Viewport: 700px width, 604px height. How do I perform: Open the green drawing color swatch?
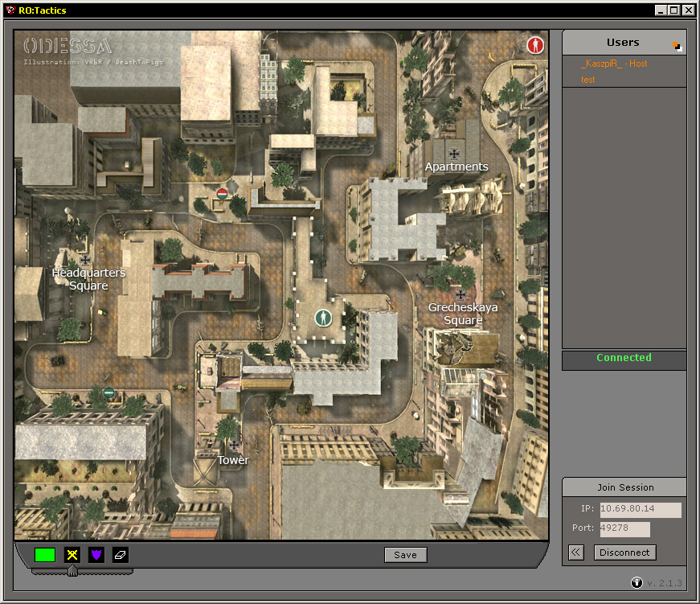(x=45, y=555)
